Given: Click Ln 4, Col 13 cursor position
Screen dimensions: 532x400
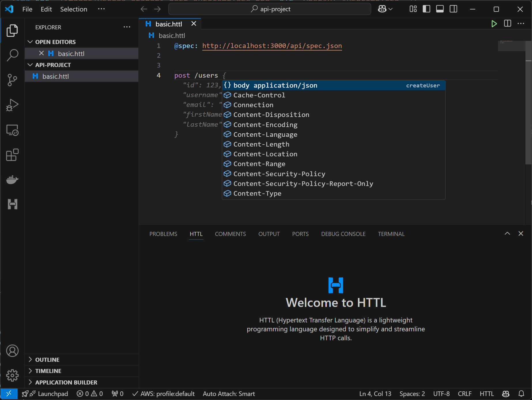Looking at the screenshot, I should 375,394.
